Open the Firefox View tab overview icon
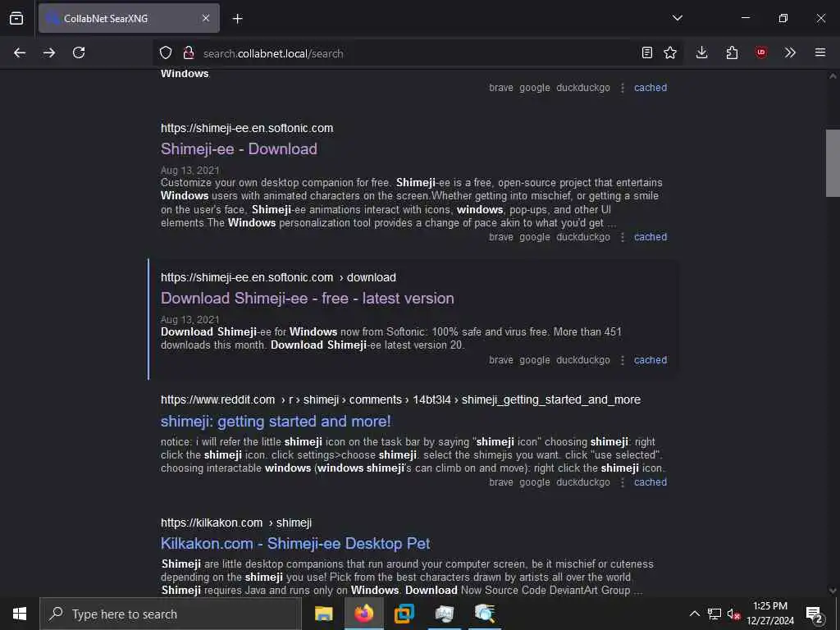Viewport: 840px width, 630px height. pos(16,18)
